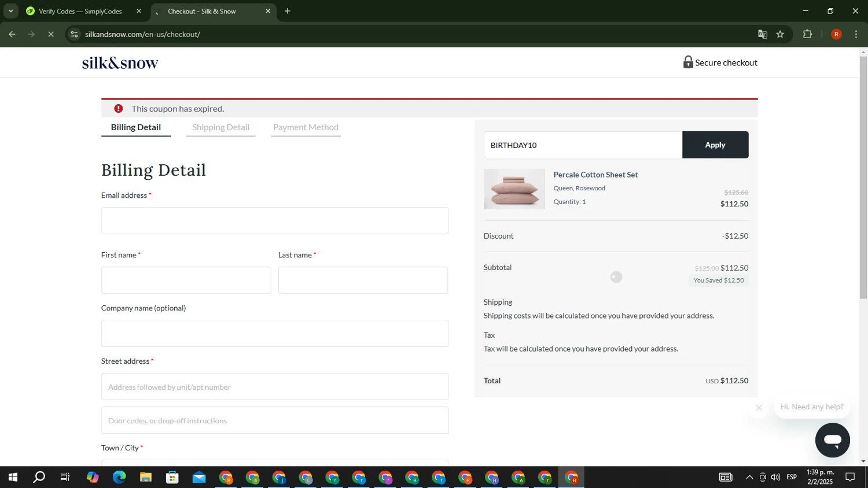
Task: Dismiss the 'Hi. Need any help?' popup
Action: click(759, 408)
